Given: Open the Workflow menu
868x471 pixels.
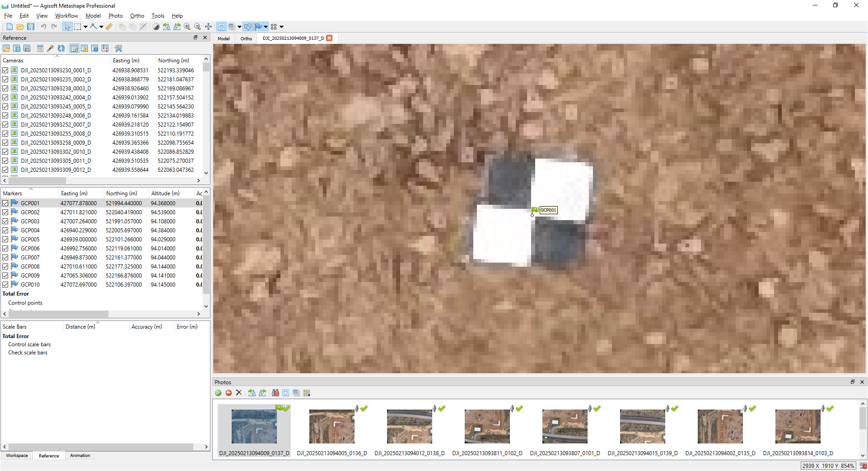Looking at the screenshot, I should tap(66, 15).
